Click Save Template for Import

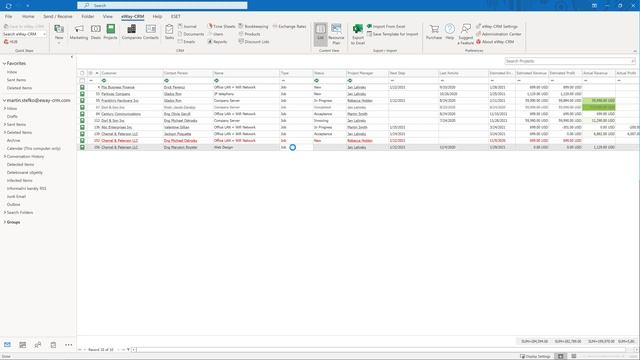(x=392, y=34)
